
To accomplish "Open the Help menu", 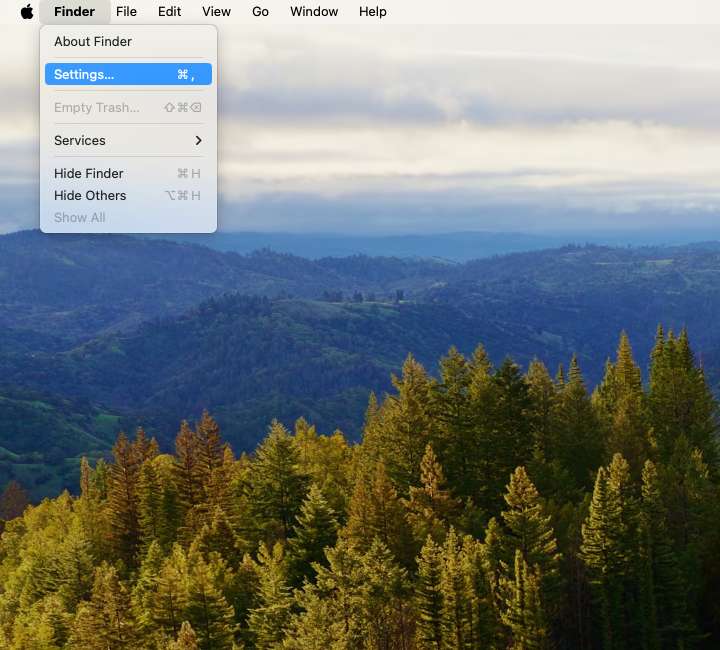I will tap(372, 12).
